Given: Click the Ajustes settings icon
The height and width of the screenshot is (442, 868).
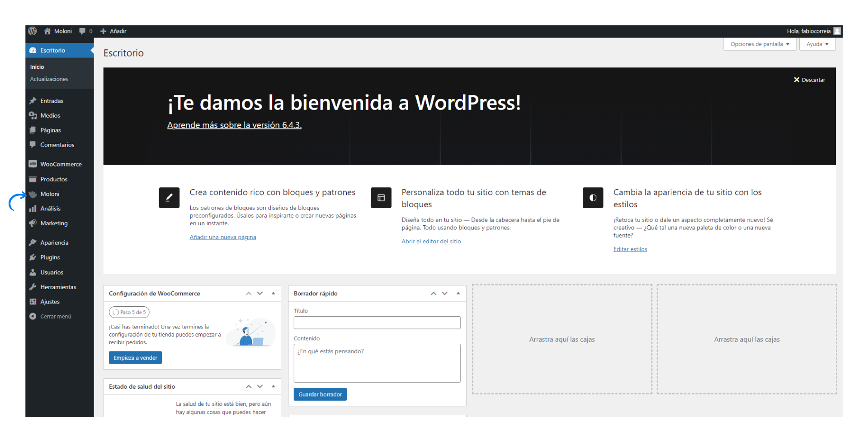Looking at the screenshot, I should click(x=33, y=301).
